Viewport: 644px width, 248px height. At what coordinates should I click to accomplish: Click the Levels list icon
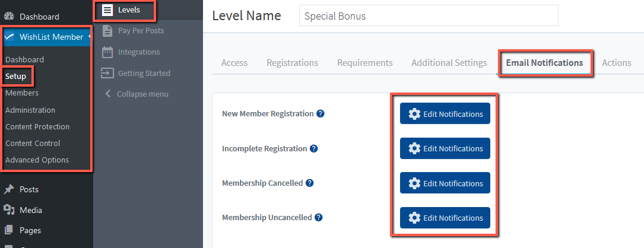coord(107,10)
